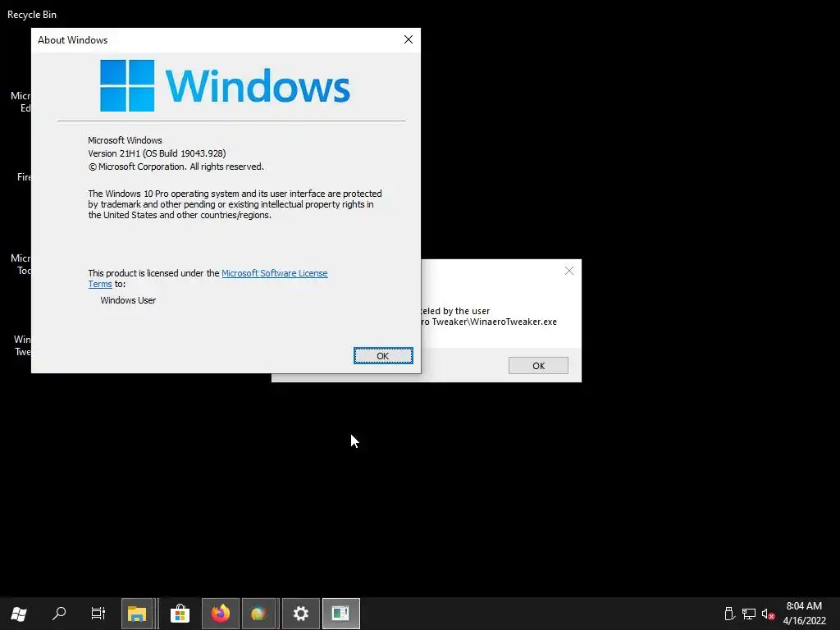Select the 'Windows User' licensee text
The image size is (840, 630).
[128, 300]
